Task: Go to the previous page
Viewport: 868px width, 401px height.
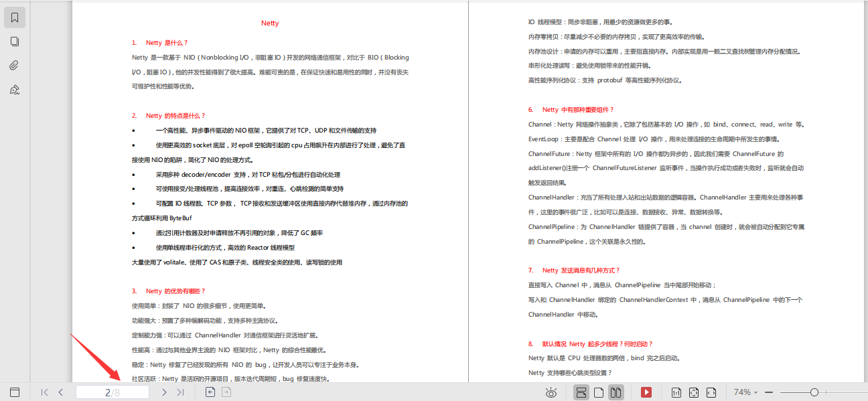Action: tap(60, 392)
